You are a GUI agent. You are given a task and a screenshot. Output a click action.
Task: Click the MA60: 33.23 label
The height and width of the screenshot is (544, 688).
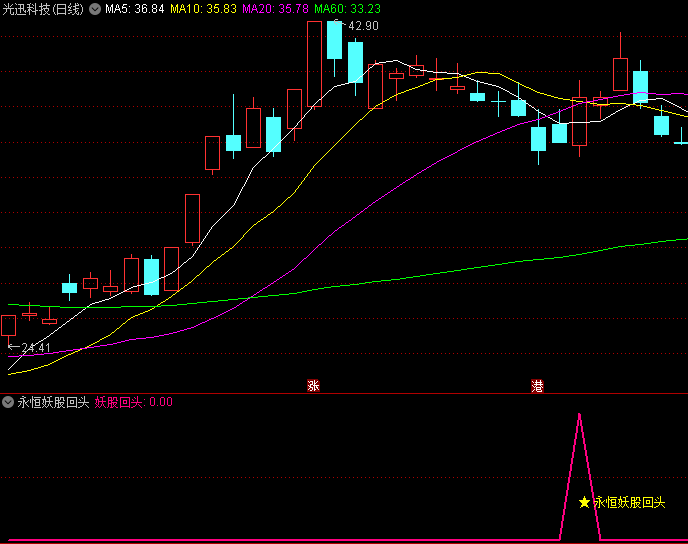point(348,9)
